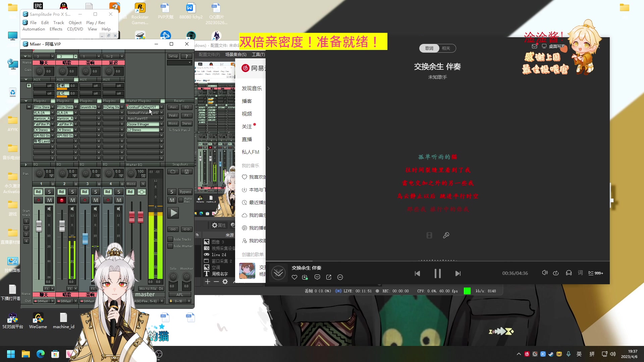The width and height of the screenshot is (644, 362).
Task: Click the AFL button
Action: [x=180, y=295]
